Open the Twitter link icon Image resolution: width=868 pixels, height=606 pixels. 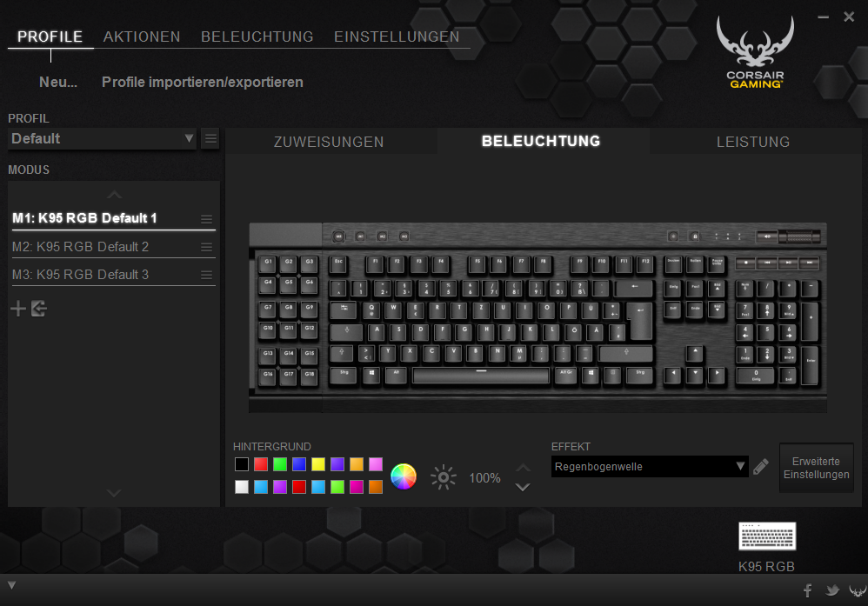(x=832, y=590)
